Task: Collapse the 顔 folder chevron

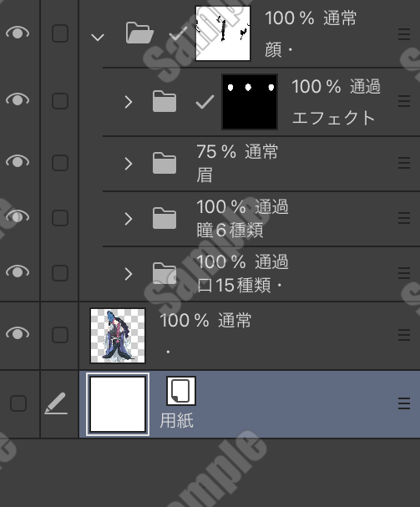Action: coord(98,38)
